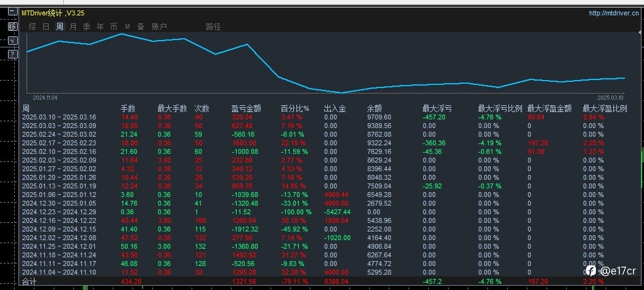Click the MTDriver统计 ,V3.25 title
The width and height of the screenshot is (644, 290).
tap(53, 13)
